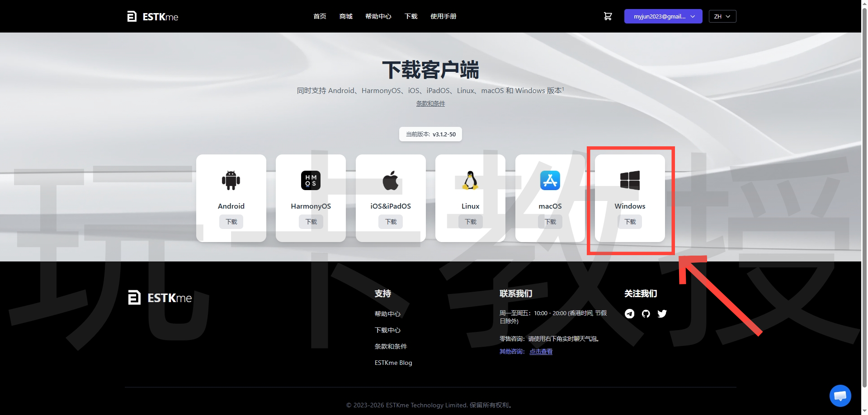This screenshot has width=868, height=415.
Task: Click the v3.1.2-50 current version badge
Action: (x=430, y=134)
